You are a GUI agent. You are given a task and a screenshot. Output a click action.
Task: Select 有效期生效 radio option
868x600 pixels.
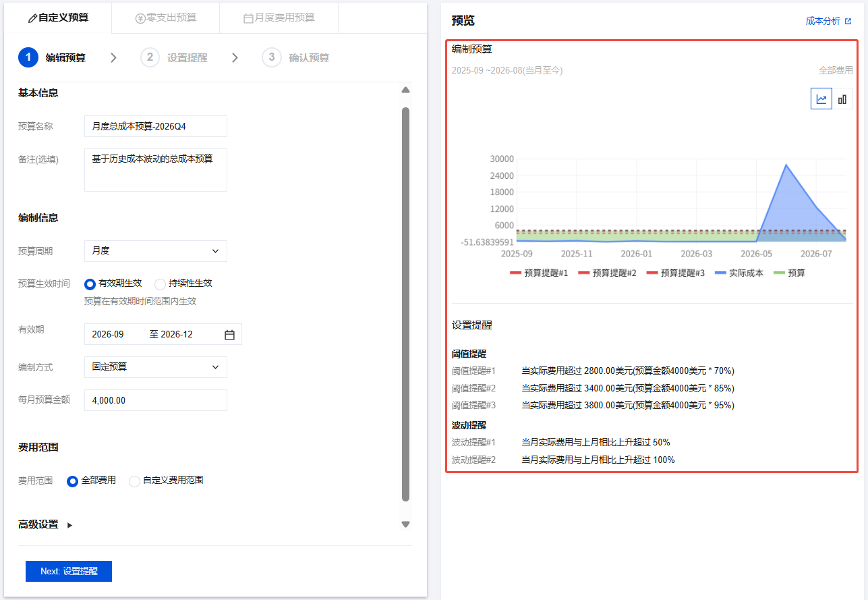[x=90, y=284]
